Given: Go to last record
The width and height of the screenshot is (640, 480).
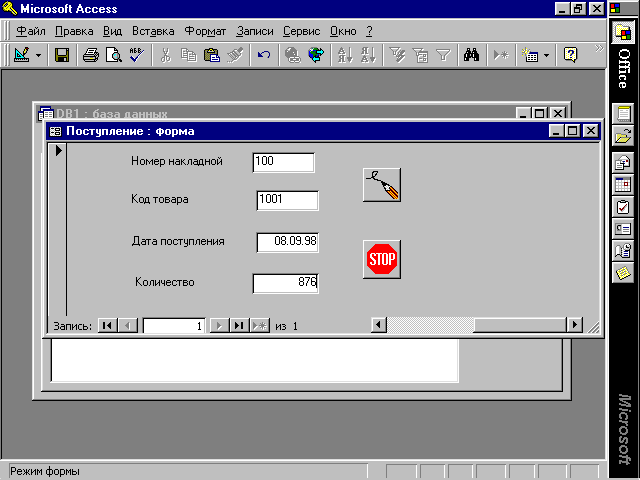Looking at the screenshot, I should (x=239, y=326).
